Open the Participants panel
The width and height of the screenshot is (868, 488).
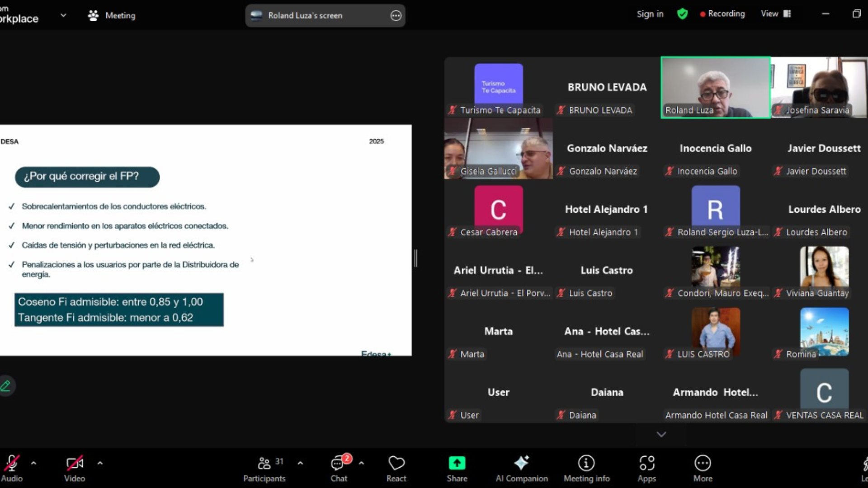point(264,468)
